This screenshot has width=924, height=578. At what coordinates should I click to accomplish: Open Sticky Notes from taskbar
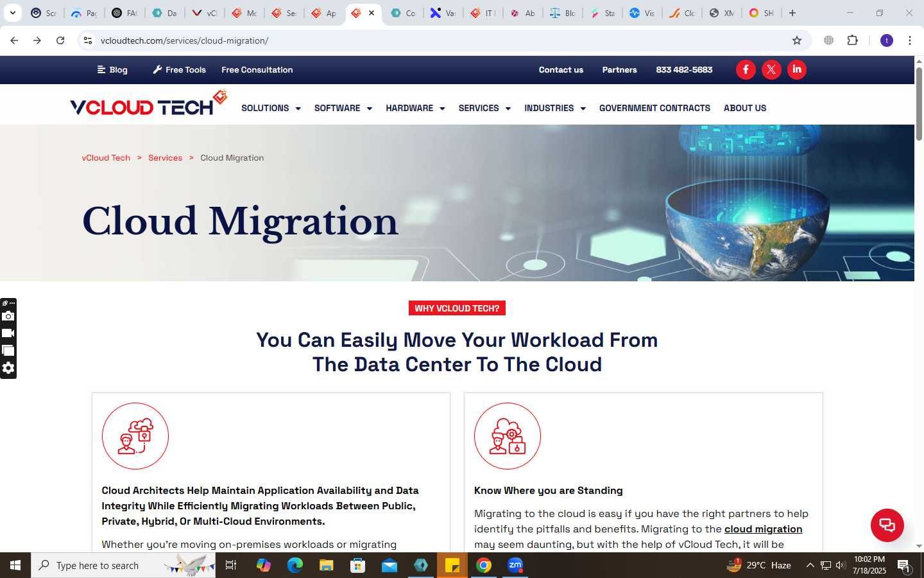(x=452, y=565)
